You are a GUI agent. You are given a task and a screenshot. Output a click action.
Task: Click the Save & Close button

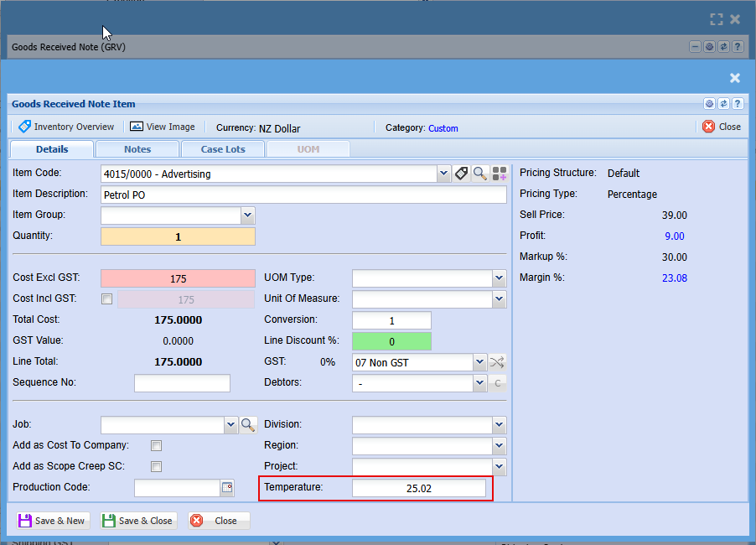(137, 521)
